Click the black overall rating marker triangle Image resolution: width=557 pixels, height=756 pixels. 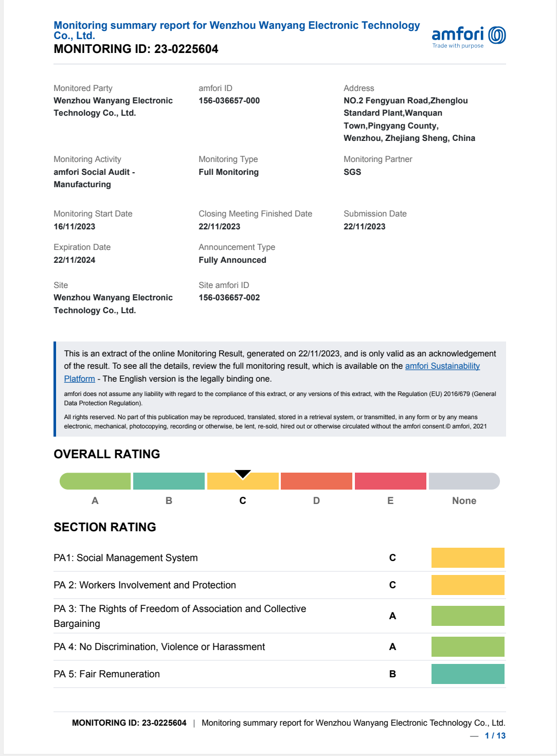pyautogui.click(x=243, y=474)
